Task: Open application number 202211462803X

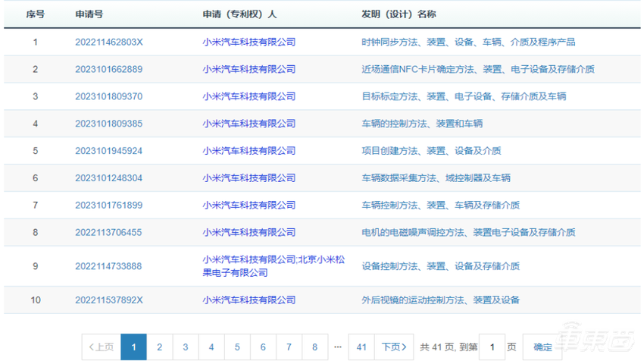Action: tap(108, 42)
